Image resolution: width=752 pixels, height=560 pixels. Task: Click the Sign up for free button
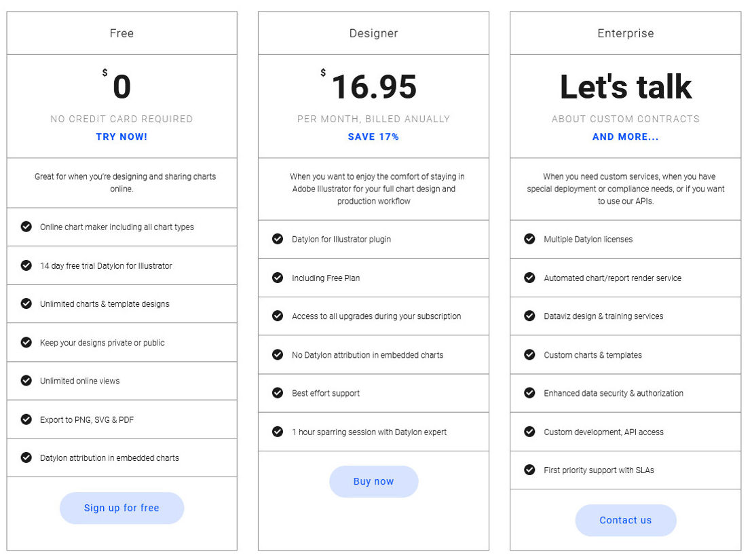point(121,508)
